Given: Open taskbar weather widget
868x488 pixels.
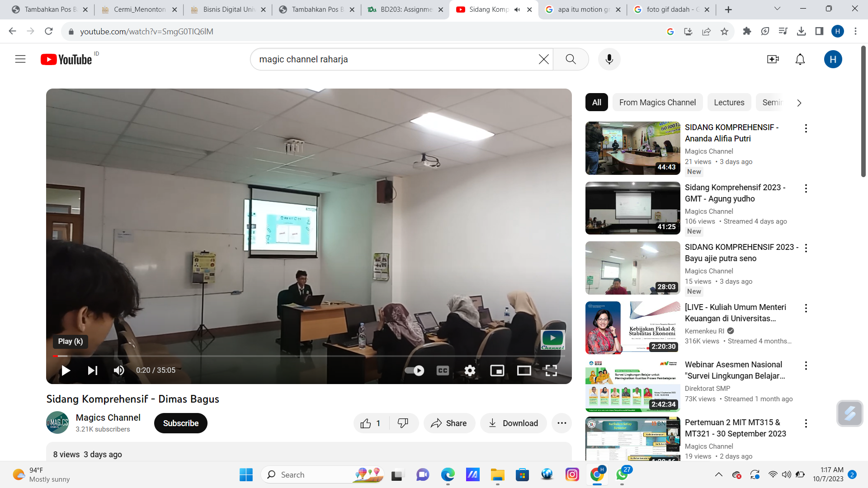Looking at the screenshot, I should point(42,475).
